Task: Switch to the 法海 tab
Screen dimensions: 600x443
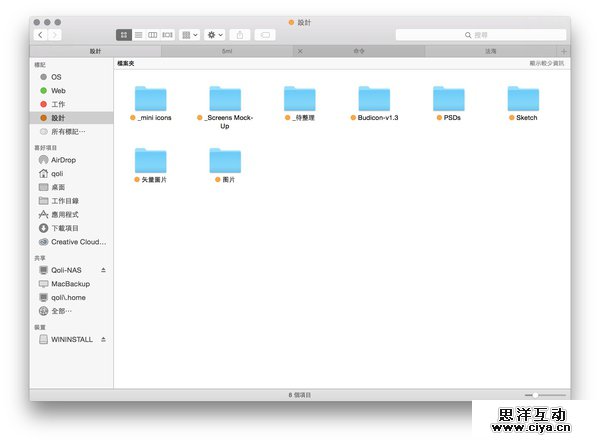Action: point(490,50)
